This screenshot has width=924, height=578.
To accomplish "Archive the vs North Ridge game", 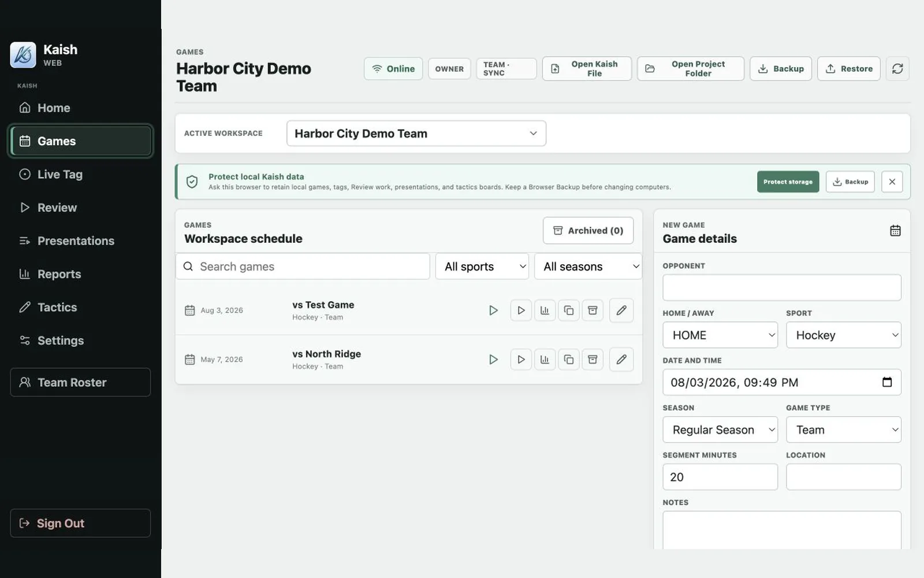I will coord(593,360).
